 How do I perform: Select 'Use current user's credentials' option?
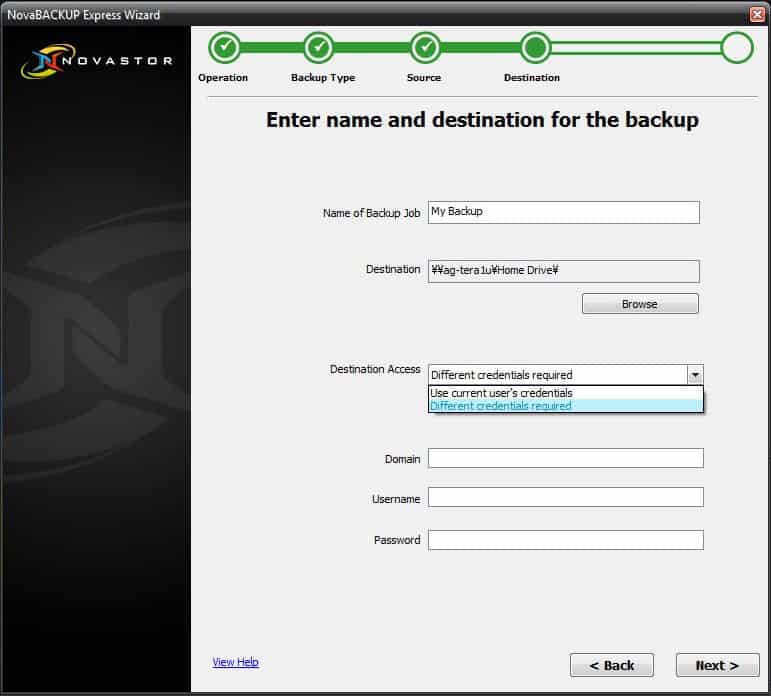click(565, 393)
